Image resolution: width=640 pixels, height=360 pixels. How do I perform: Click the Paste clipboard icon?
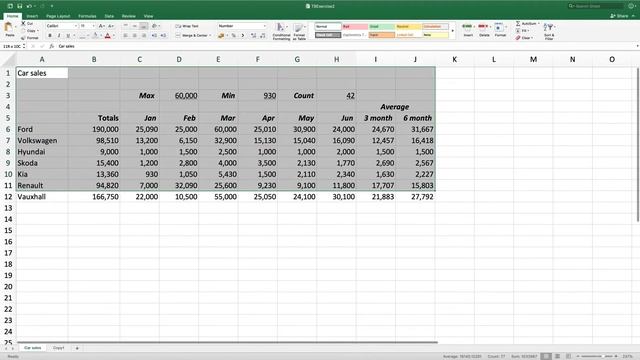point(9,28)
